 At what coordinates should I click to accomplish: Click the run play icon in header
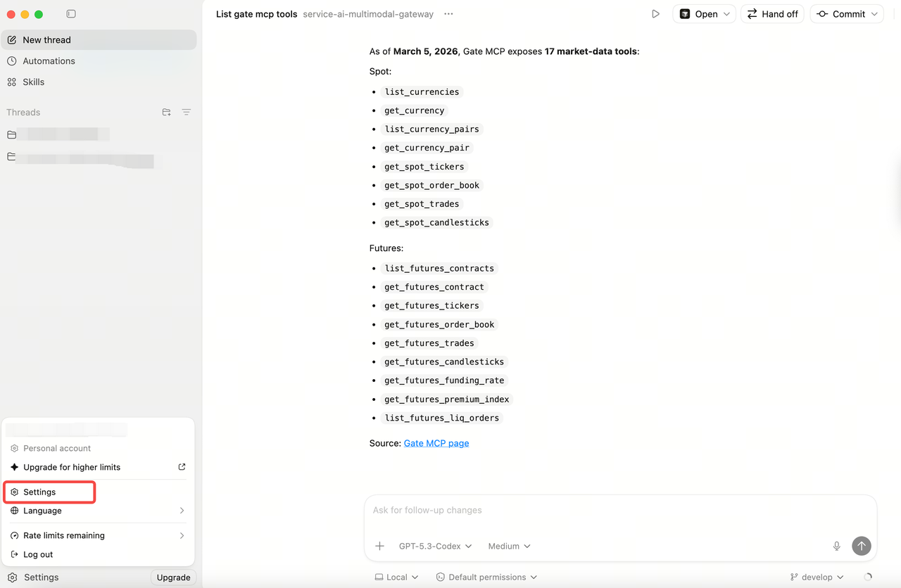655,14
